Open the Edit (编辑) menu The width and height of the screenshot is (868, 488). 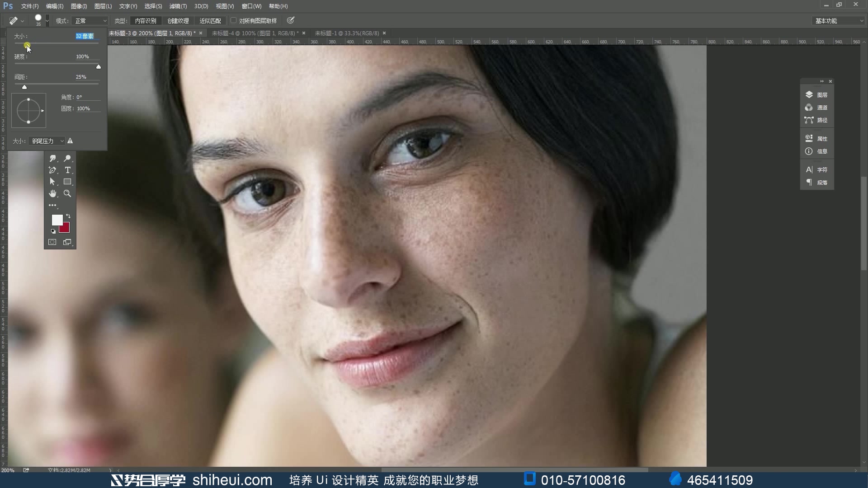pyautogui.click(x=55, y=6)
